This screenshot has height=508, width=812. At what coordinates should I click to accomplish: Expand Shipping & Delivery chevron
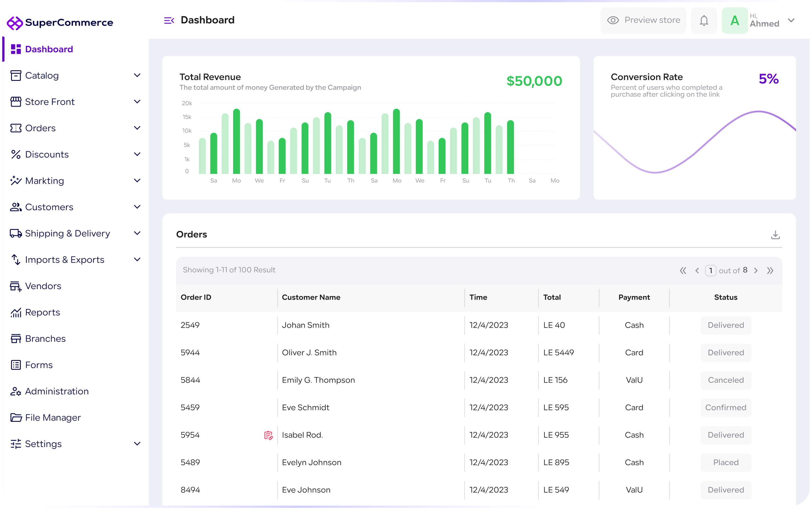pyautogui.click(x=137, y=233)
